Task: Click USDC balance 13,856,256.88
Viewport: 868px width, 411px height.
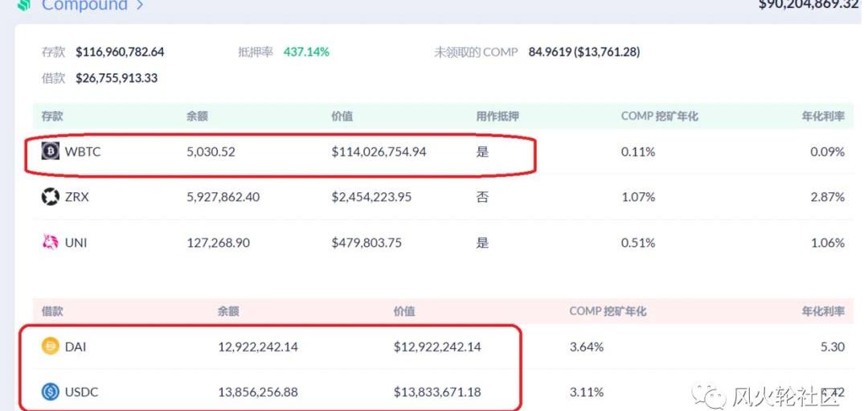Action: point(258,393)
